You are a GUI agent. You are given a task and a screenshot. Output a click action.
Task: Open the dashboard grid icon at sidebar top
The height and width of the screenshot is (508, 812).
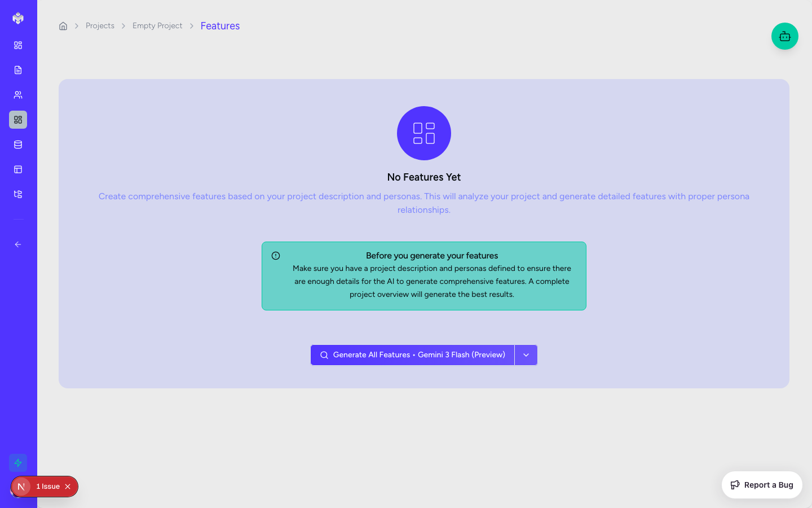(x=18, y=45)
